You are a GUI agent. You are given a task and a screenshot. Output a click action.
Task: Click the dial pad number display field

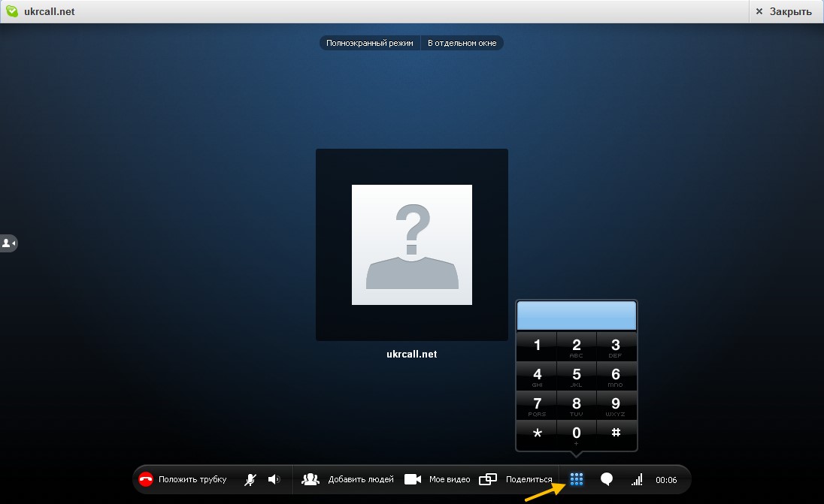point(577,316)
